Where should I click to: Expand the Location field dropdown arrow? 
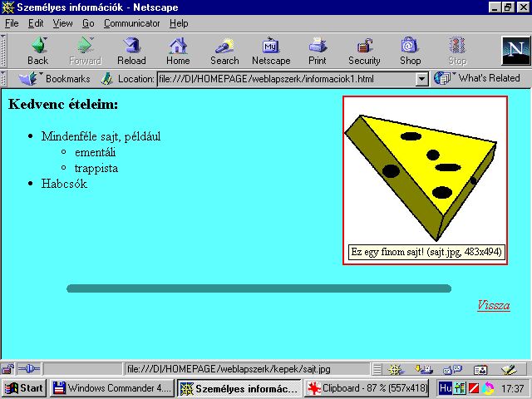pos(421,79)
